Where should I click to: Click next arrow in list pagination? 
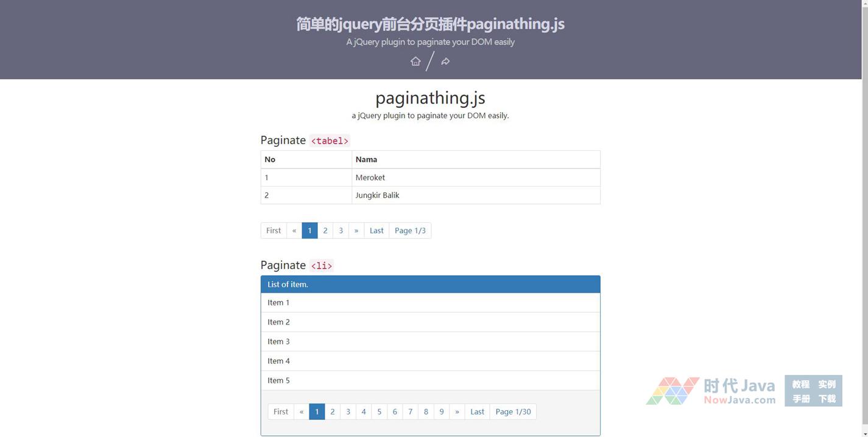tap(457, 412)
